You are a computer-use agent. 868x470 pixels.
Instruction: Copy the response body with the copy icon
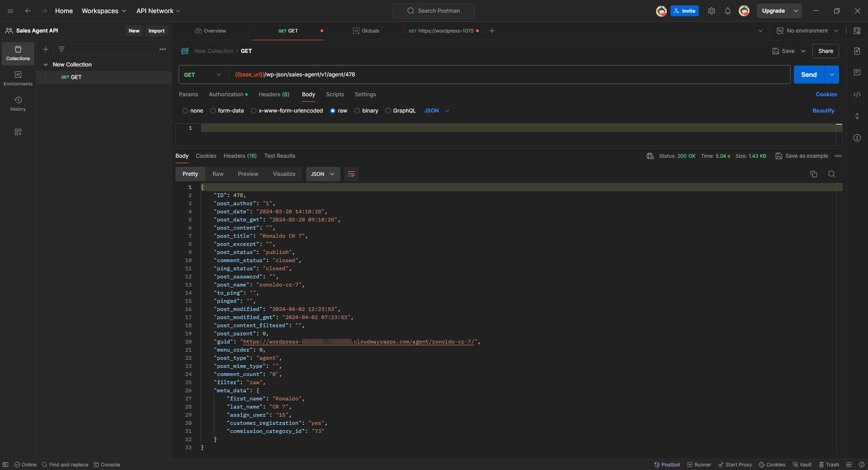(x=814, y=174)
